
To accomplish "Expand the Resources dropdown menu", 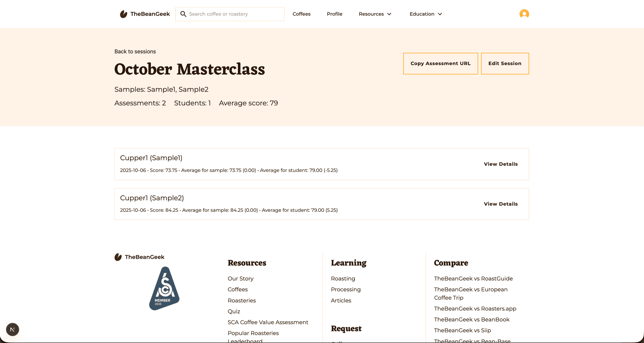I will click(x=375, y=14).
